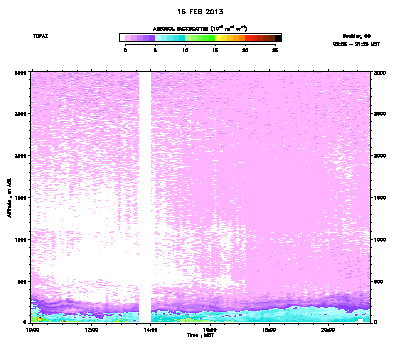Click the colorbar tick label 25
This screenshot has height=360, width=400.
click(275, 50)
